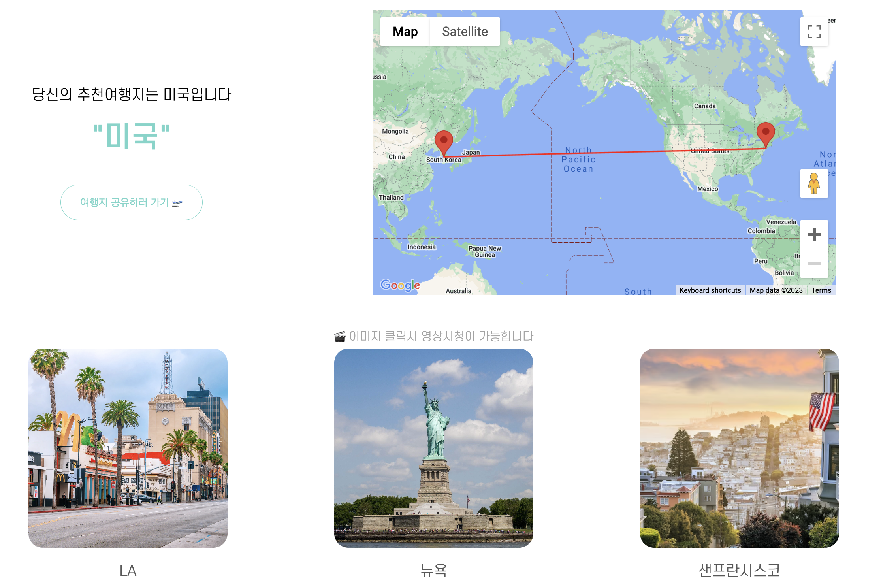Click the 뉴욕 caption label
The height and width of the screenshot is (588, 881).
pos(433,571)
